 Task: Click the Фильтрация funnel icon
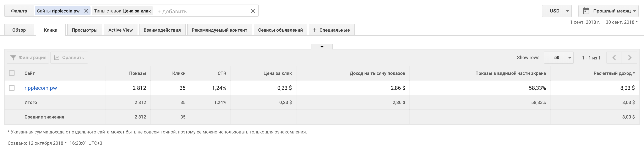(x=13, y=58)
